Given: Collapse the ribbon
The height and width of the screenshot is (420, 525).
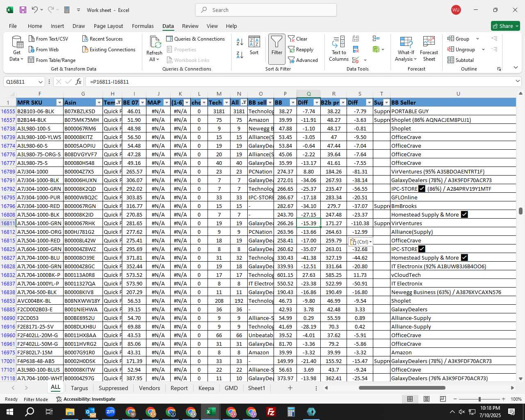Looking at the screenshot, I should pos(516,68).
